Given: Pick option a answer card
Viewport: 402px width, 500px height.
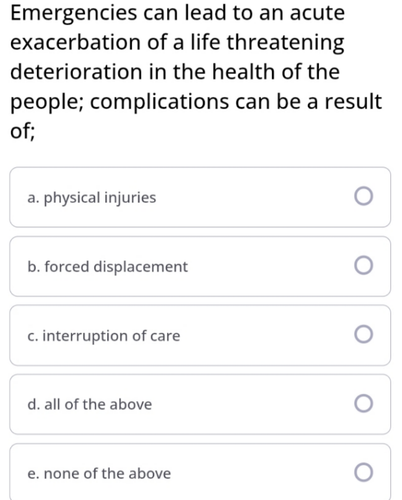Looking at the screenshot, I should (200, 197).
